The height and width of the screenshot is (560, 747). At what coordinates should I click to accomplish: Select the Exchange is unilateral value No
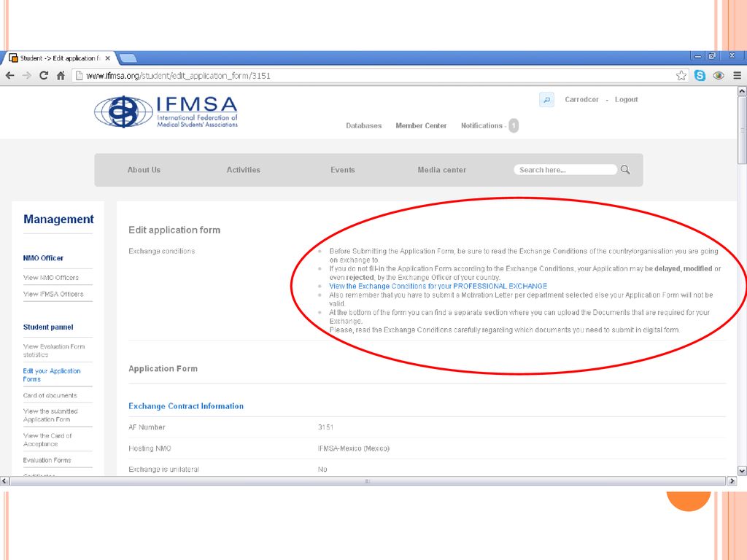click(x=322, y=469)
